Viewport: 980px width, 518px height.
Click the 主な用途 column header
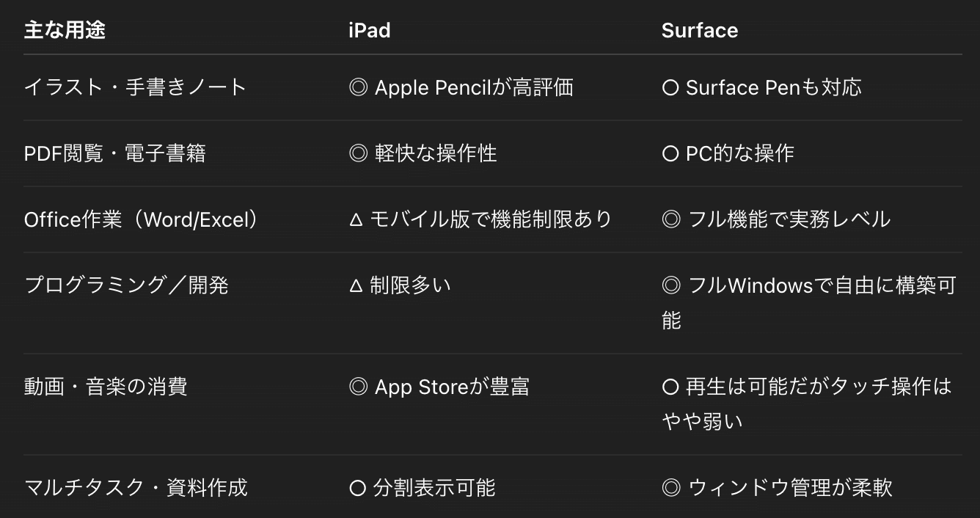click(x=65, y=30)
